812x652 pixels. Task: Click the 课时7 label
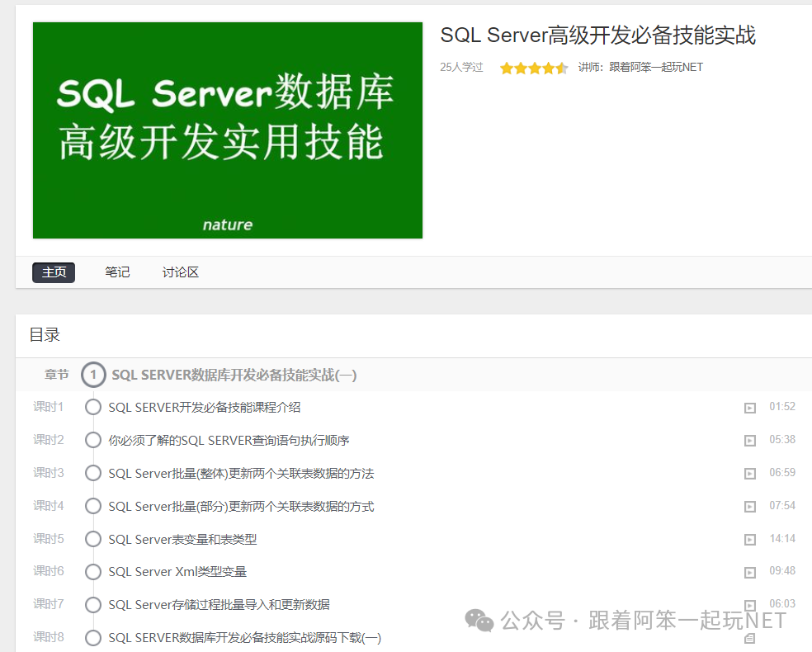point(49,604)
